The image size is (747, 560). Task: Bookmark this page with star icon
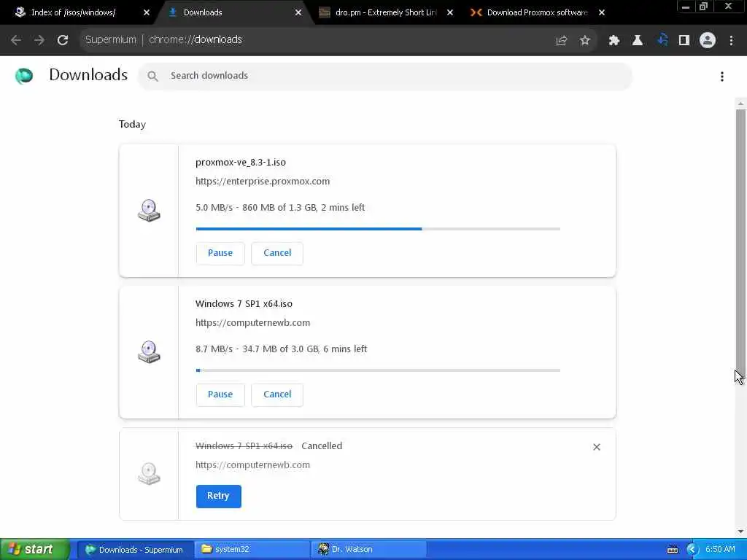pyautogui.click(x=585, y=41)
